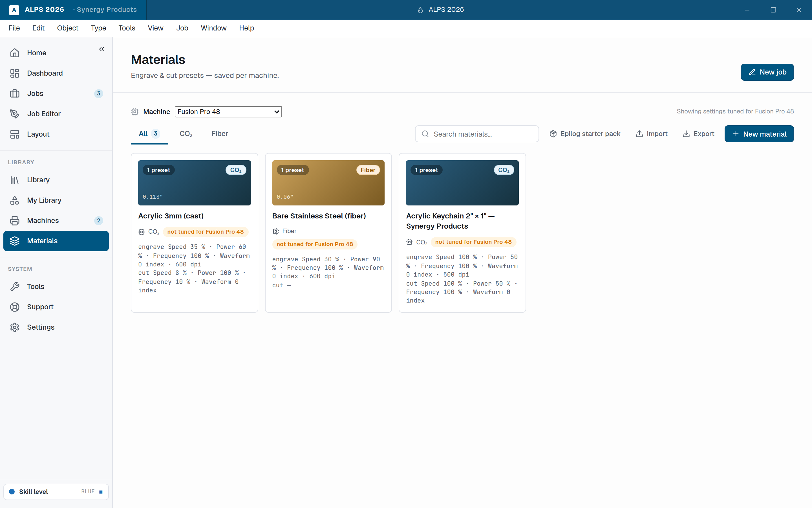Viewport: 812px width, 508px height.
Task: Click the Machines printer icon
Action: click(14, 220)
